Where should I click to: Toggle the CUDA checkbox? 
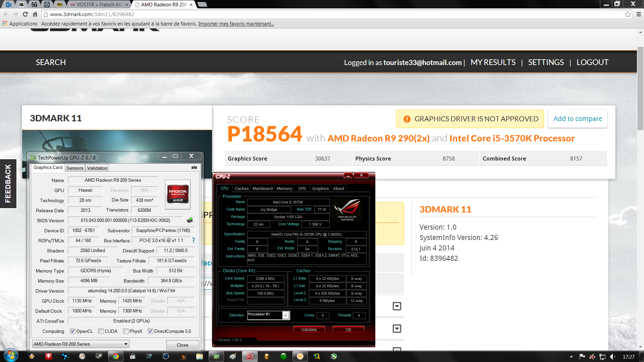[101, 331]
